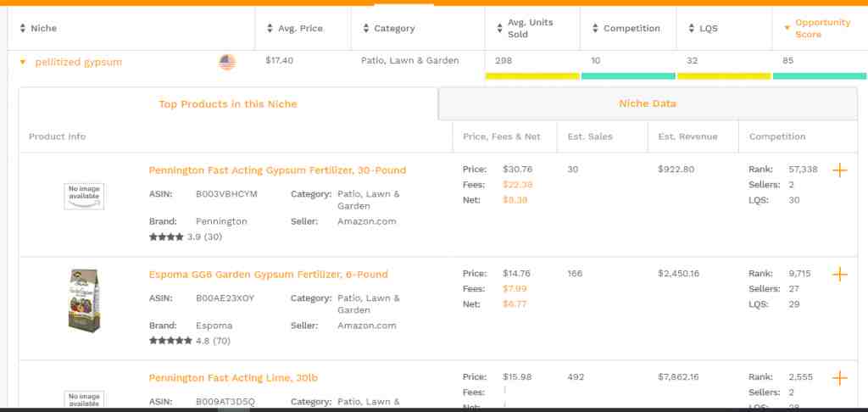
Task: Click the $22.38 fees value
Action: pos(518,185)
